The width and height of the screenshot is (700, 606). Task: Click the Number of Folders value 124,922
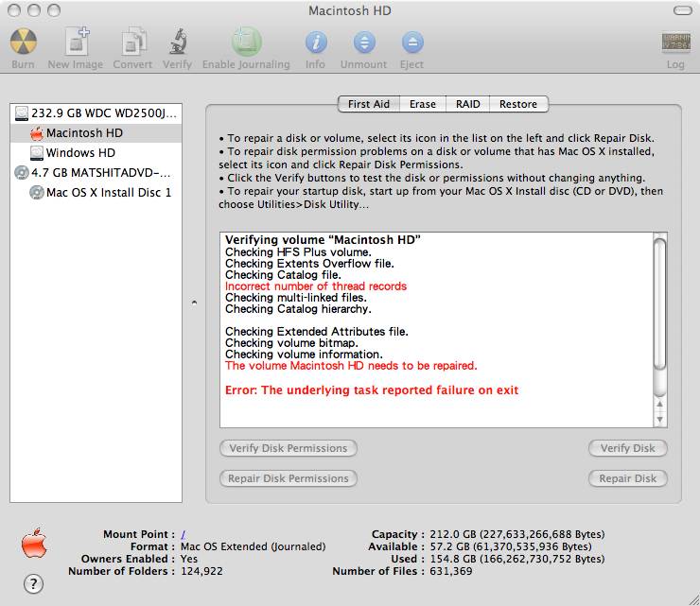[201, 571]
